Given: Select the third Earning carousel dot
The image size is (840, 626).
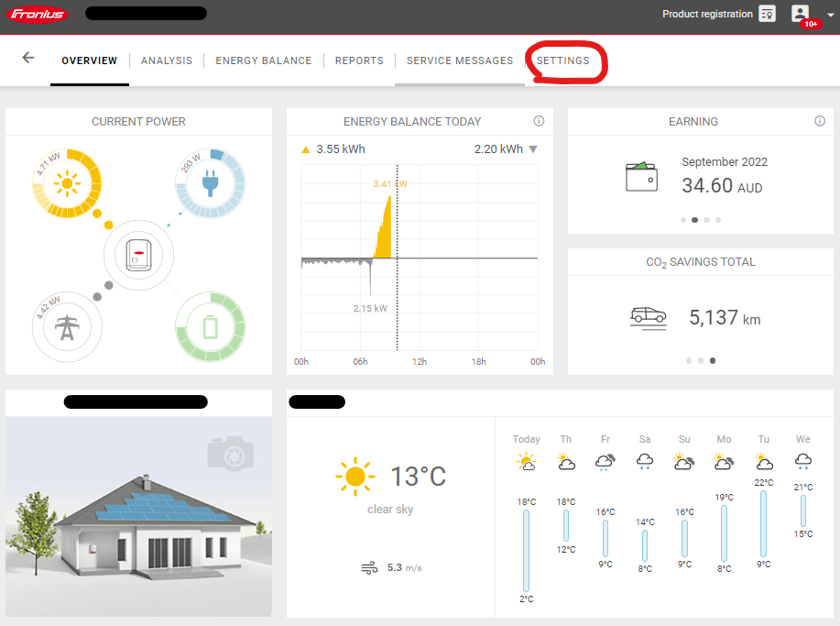Looking at the screenshot, I should tap(706, 220).
